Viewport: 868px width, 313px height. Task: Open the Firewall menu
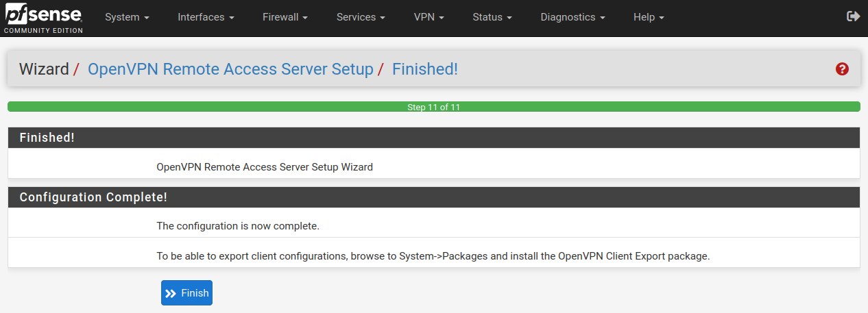coord(285,17)
